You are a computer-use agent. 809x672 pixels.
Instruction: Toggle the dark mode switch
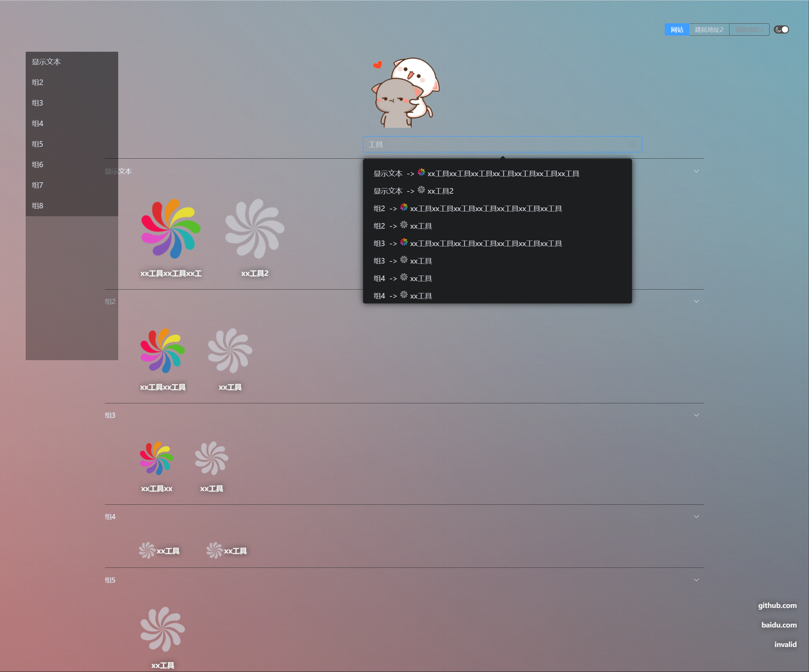[x=781, y=30]
